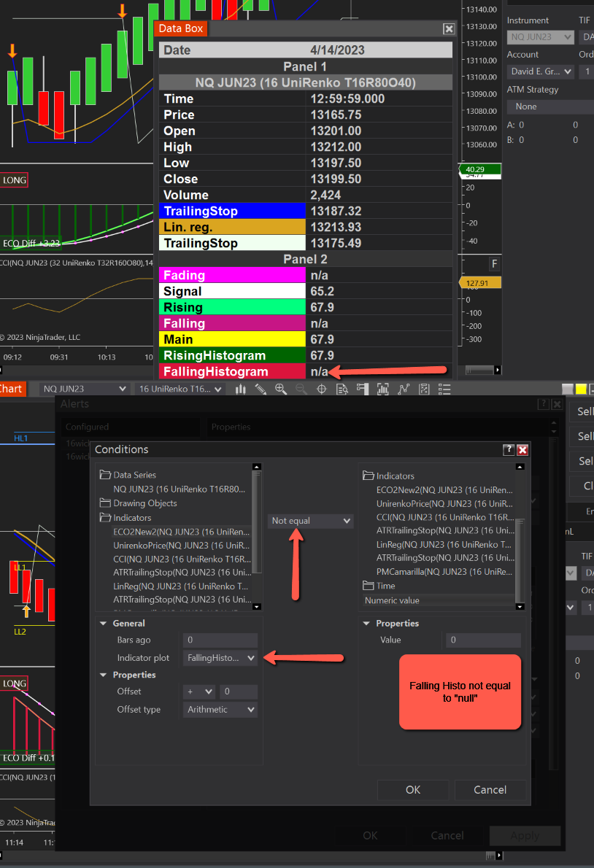Image resolution: width=594 pixels, height=868 pixels.
Task: Select CCI in the left list
Action: coord(181,559)
